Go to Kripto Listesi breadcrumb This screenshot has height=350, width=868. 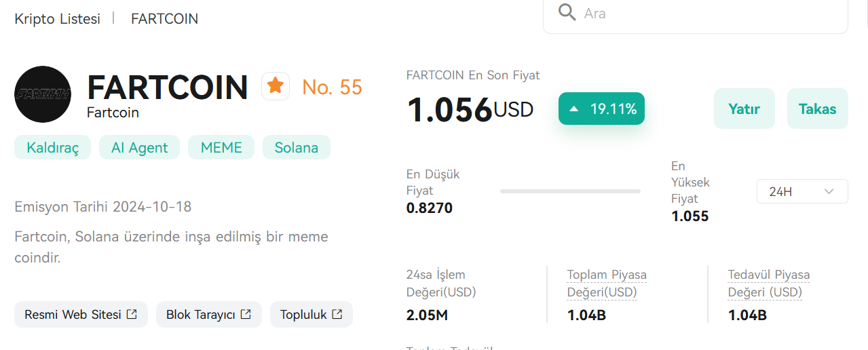(x=58, y=19)
